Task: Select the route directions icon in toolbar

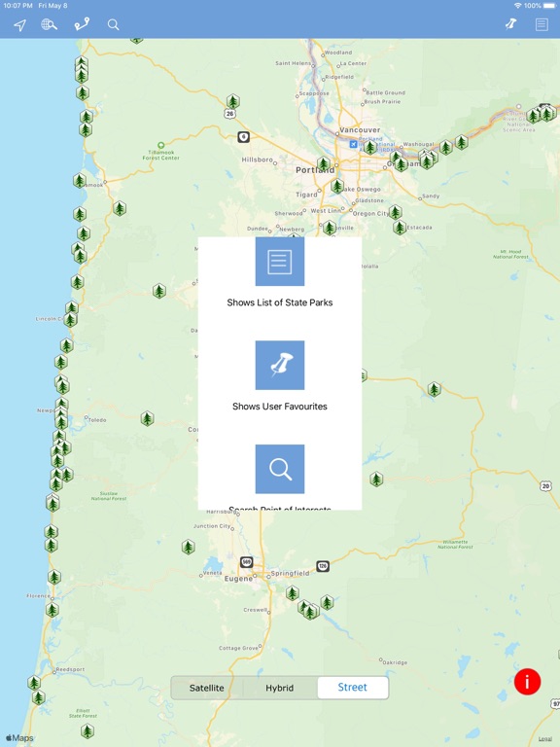Action: 82,23
